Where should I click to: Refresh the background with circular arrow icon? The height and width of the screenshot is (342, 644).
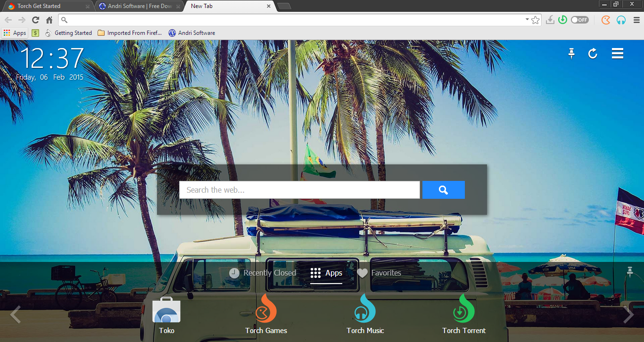[593, 53]
